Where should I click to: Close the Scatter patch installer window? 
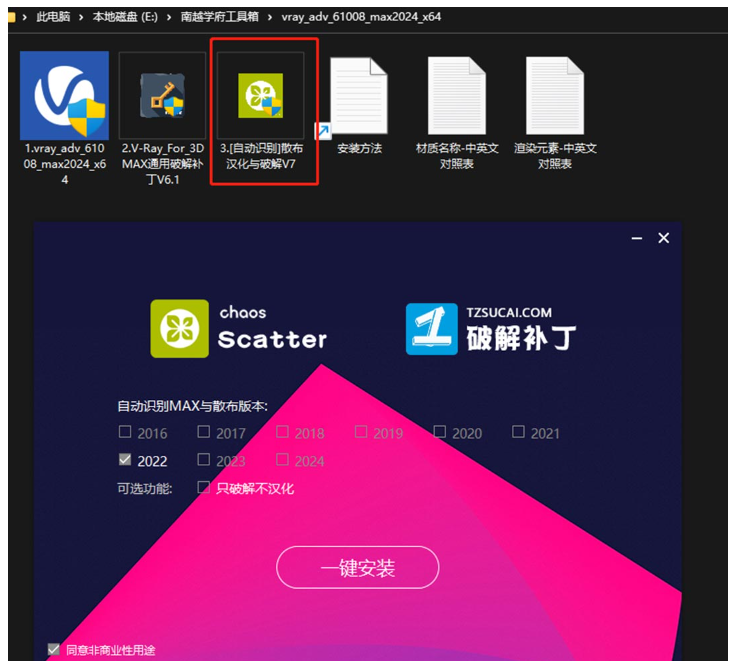pos(663,238)
